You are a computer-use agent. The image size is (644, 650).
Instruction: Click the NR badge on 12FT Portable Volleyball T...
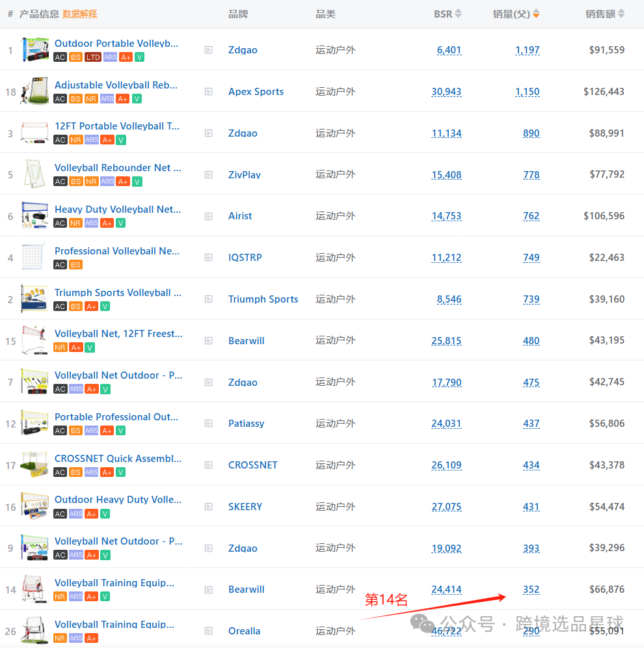[x=75, y=140]
